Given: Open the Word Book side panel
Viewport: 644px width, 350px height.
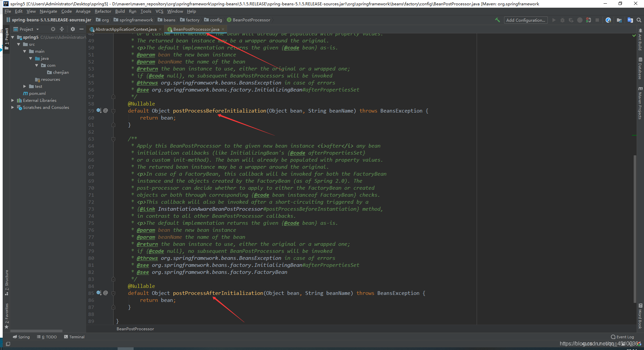Looking at the screenshot, I should 640,316.
